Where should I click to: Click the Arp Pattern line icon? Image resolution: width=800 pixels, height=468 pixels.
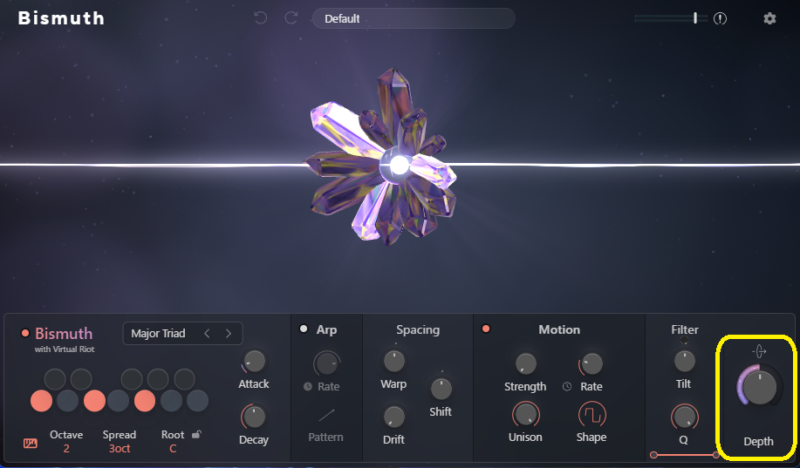point(326,414)
